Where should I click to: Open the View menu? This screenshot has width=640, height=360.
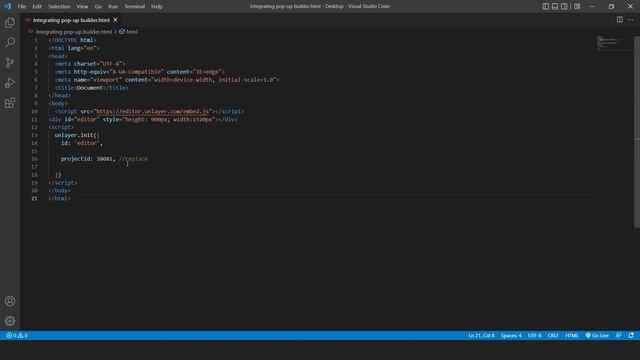tap(82, 7)
